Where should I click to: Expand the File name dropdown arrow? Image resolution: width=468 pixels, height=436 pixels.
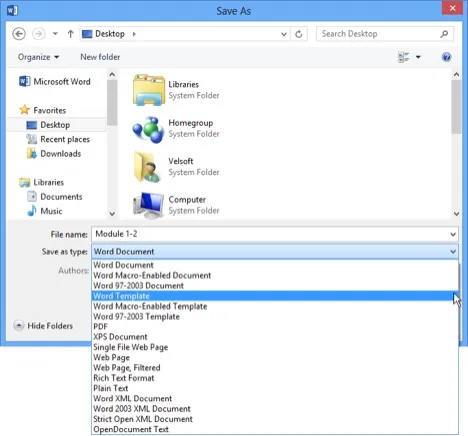[453, 234]
